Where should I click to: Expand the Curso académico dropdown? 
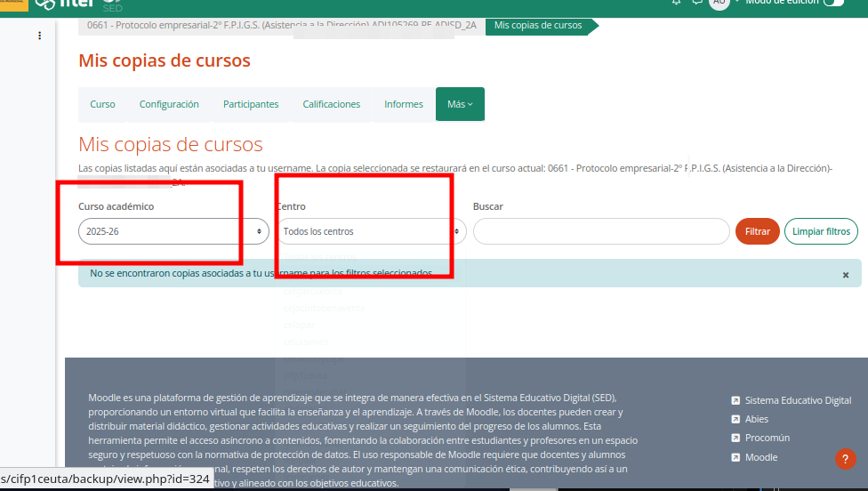coord(173,231)
